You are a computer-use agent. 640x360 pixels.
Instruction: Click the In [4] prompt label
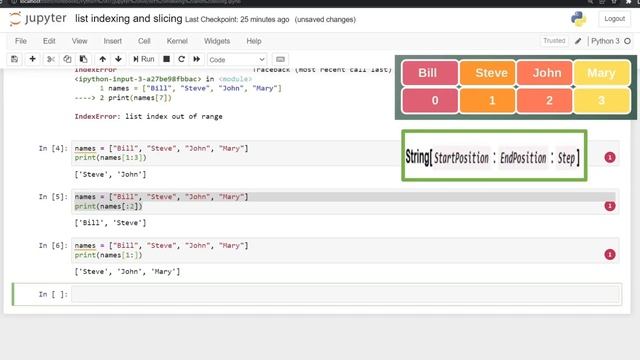[x=53, y=149]
